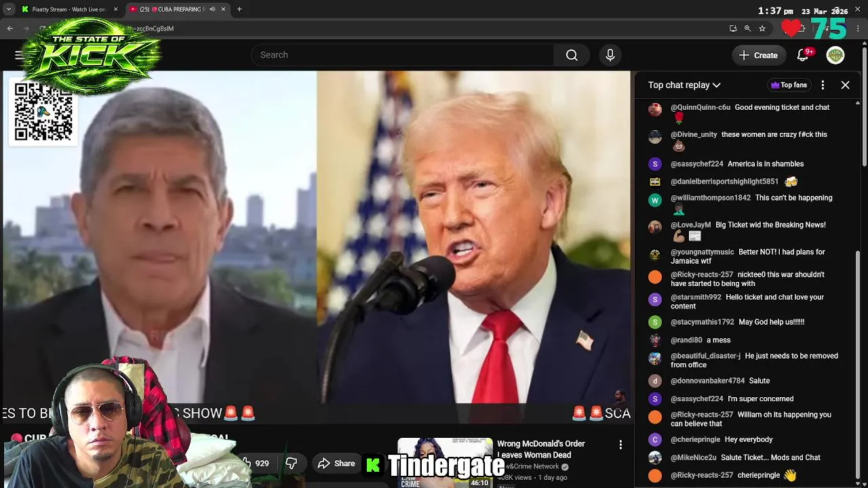Click message "Hey everybody"
Viewport: 868px width, 488px height.
pos(749,439)
